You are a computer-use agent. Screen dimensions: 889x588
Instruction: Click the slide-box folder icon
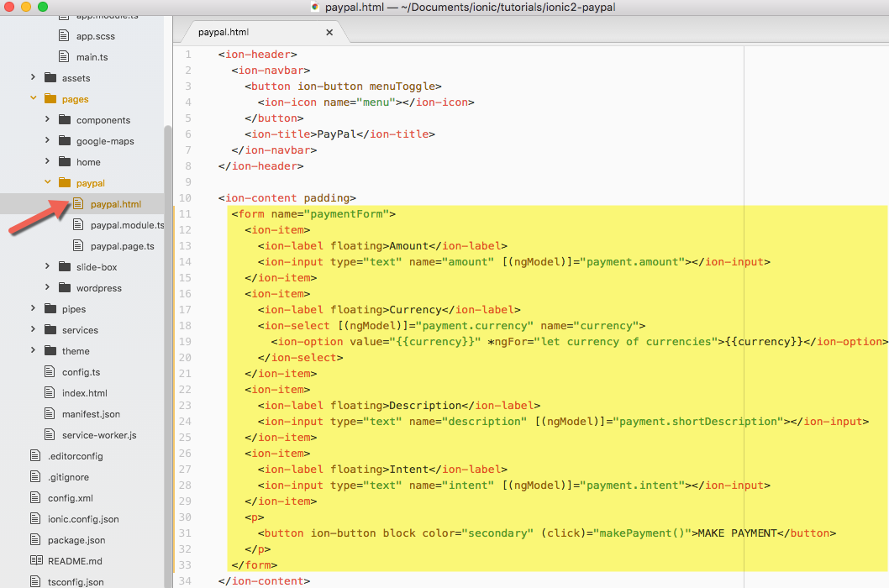click(x=65, y=266)
